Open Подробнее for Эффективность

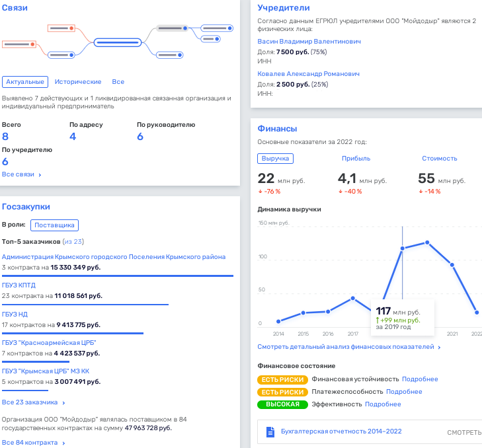click(383, 404)
